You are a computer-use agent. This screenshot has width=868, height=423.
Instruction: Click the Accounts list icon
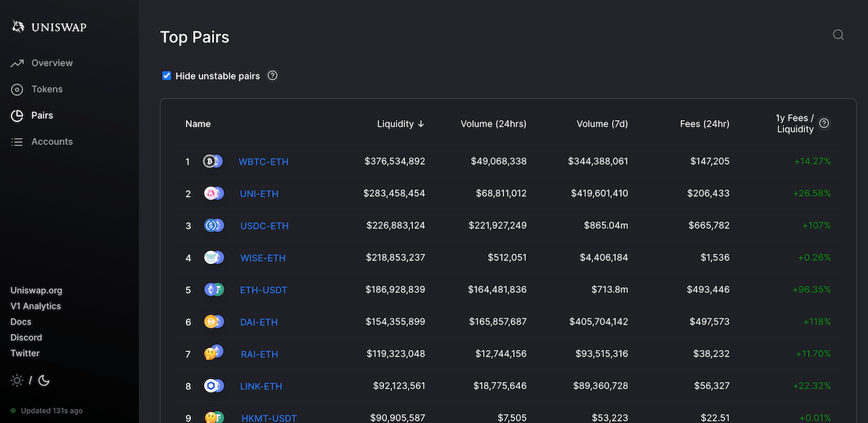point(17,142)
